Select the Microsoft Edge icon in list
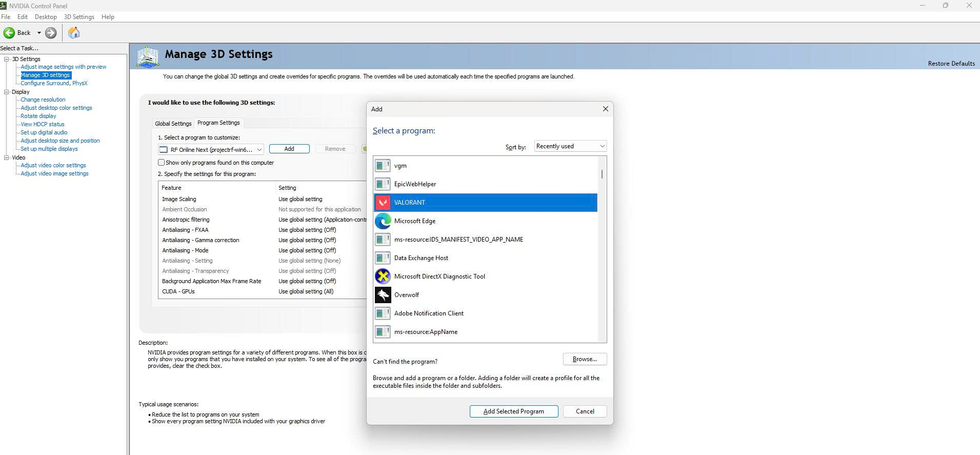 [383, 221]
